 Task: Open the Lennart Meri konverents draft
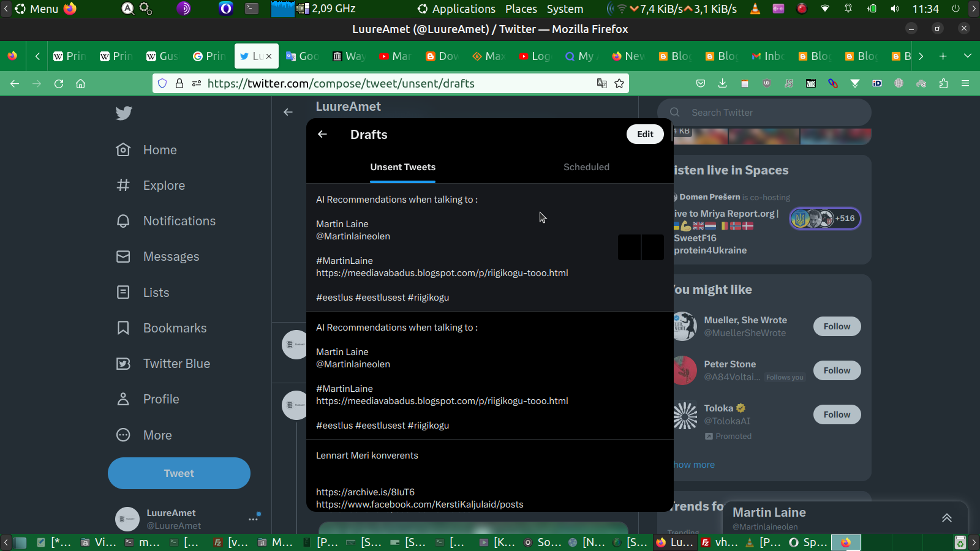[490, 476]
